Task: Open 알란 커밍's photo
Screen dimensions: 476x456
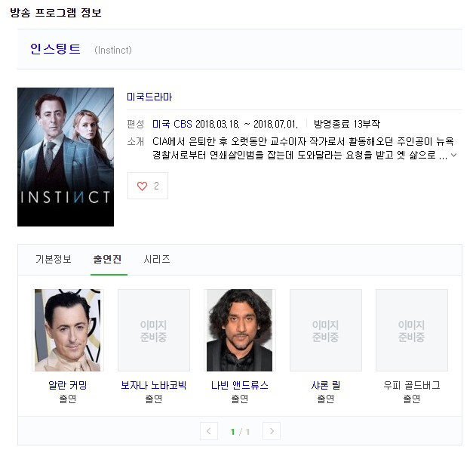Action: (68, 330)
